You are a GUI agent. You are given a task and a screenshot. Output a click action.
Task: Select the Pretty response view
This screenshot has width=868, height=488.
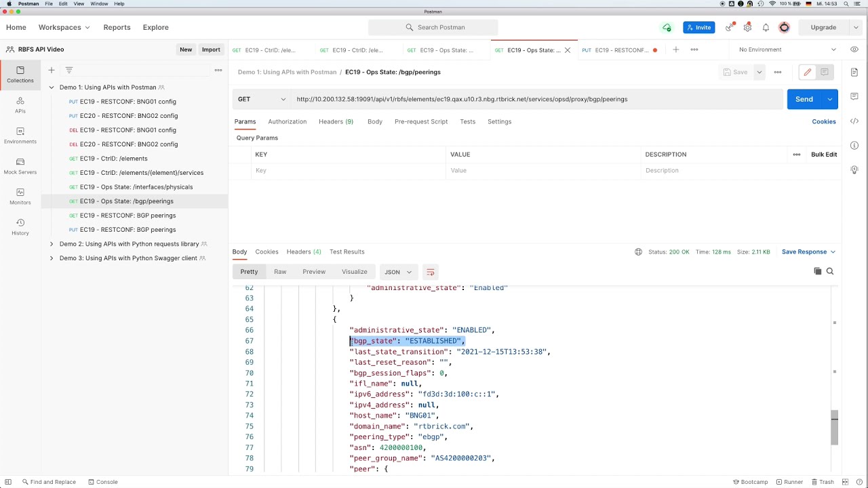click(249, 272)
